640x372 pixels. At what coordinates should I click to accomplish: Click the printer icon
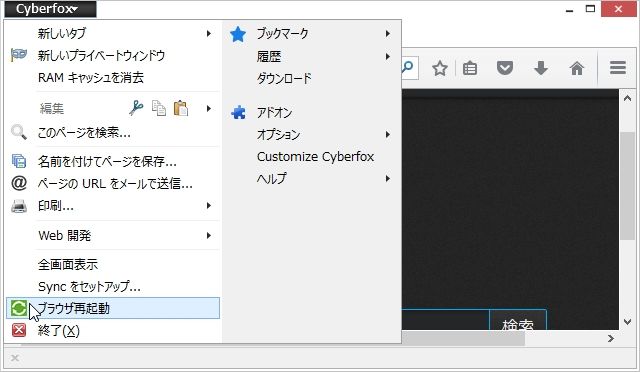click(x=19, y=206)
